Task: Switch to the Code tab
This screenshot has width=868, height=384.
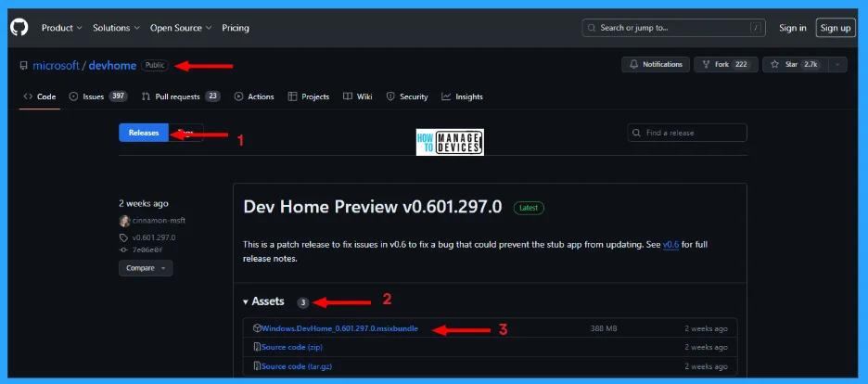Action: [x=39, y=96]
